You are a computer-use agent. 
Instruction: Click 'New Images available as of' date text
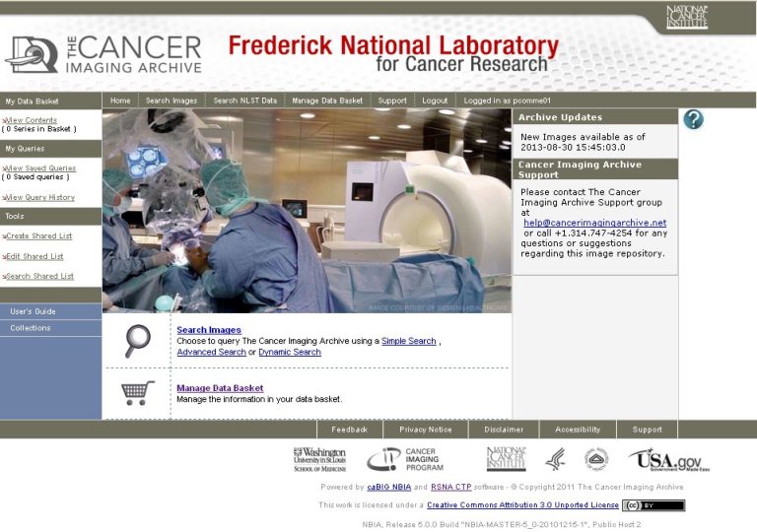[x=583, y=142]
